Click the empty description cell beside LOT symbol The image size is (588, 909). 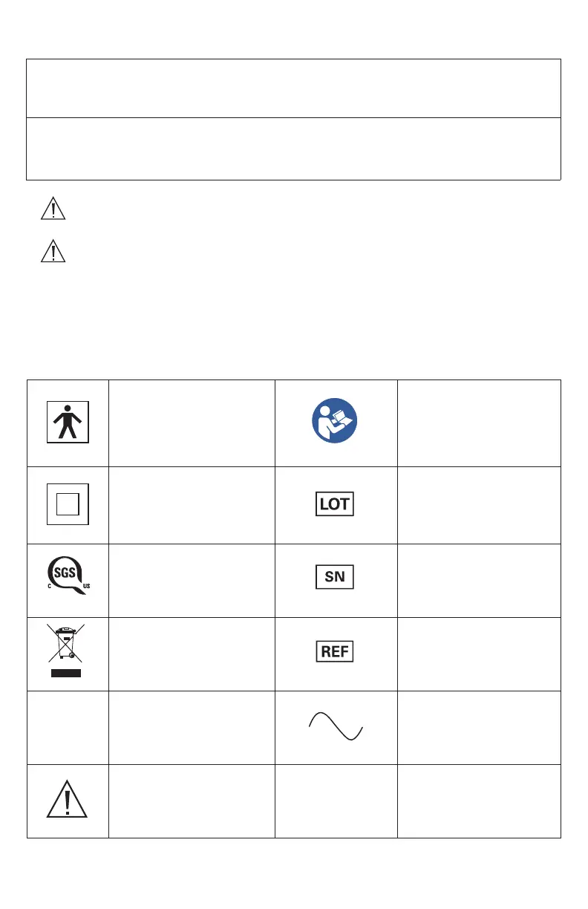(x=479, y=505)
